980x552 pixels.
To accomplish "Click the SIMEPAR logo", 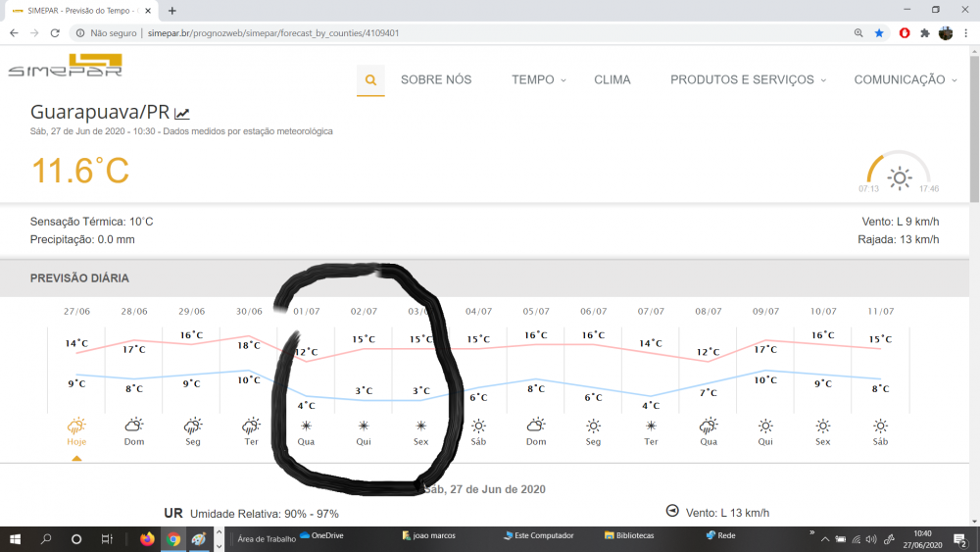I will (x=65, y=66).
